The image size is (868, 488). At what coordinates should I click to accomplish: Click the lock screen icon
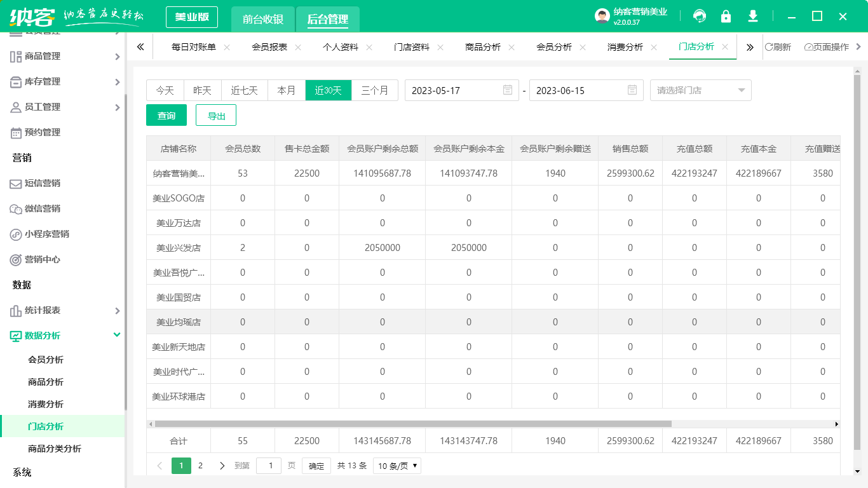[726, 17]
